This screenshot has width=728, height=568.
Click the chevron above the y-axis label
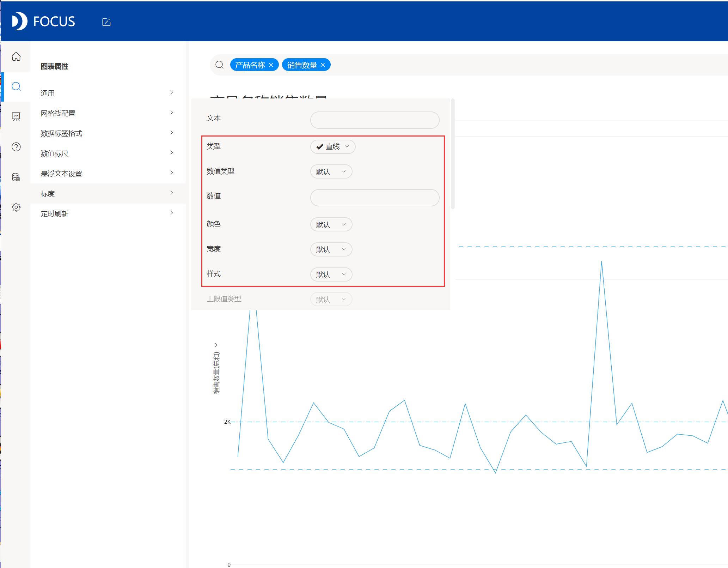216,345
